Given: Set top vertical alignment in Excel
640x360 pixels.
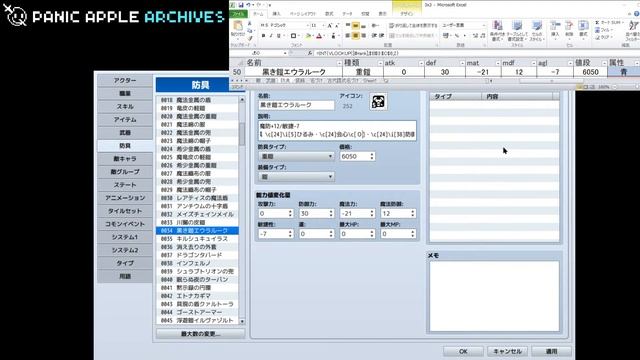Looking at the screenshot, I should point(348,25).
